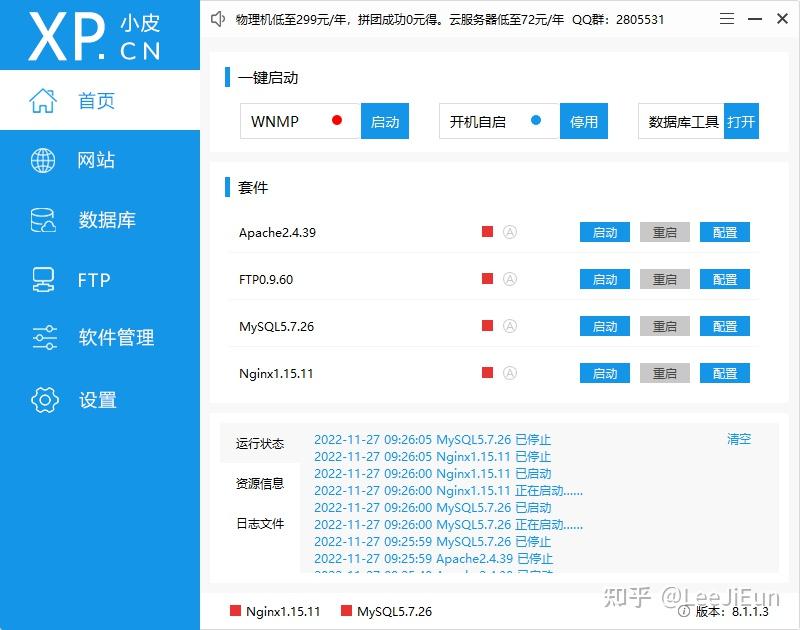Screen dimensions: 800x630
Task: Toggle Nginx1.15.11 auto-start A icon
Action: click(510, 372)
